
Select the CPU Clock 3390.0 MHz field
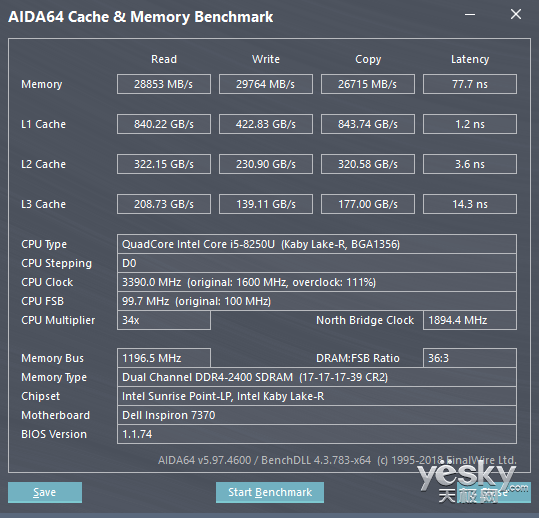click(317, 282)
